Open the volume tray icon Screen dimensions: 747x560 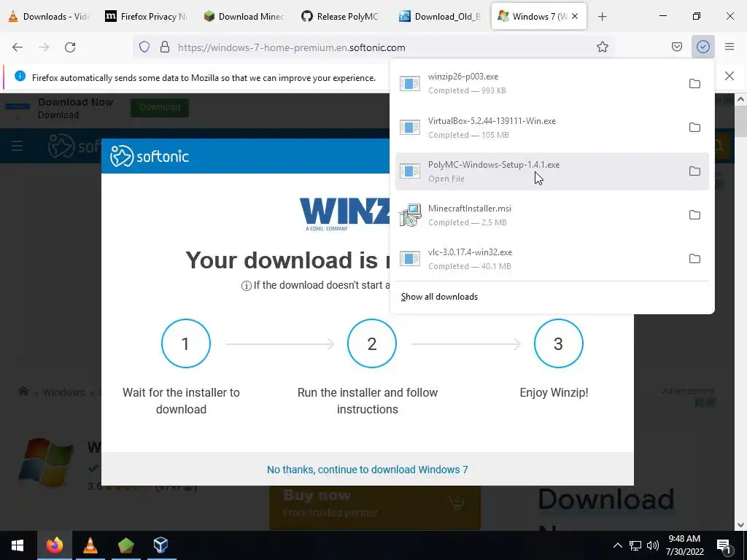click(x=653, y=545)
